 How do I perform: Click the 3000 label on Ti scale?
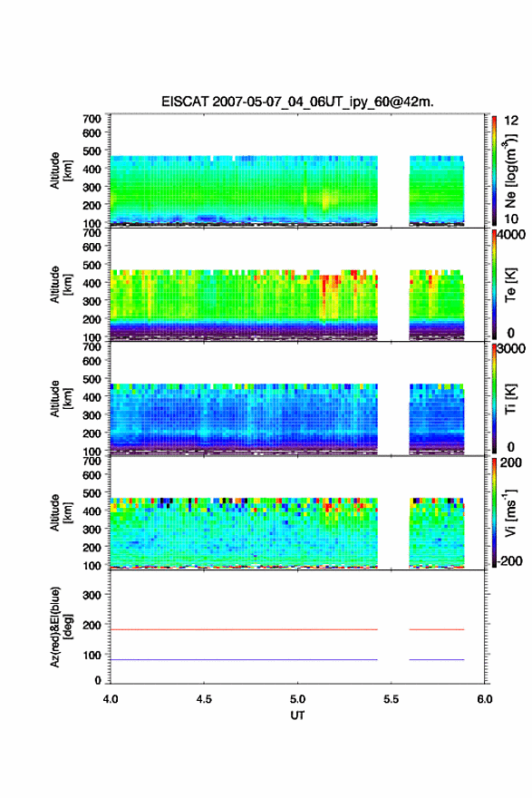click(512, 348)
